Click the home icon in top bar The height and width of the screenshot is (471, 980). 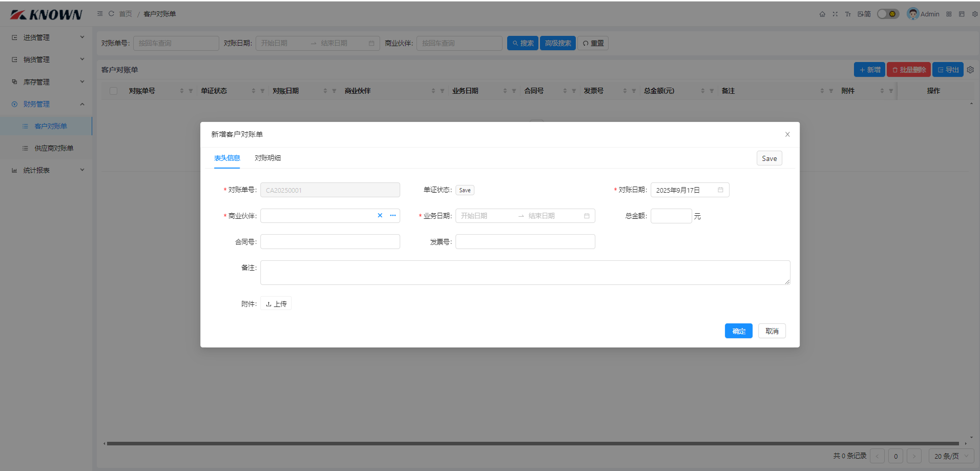tap(822, 14)
